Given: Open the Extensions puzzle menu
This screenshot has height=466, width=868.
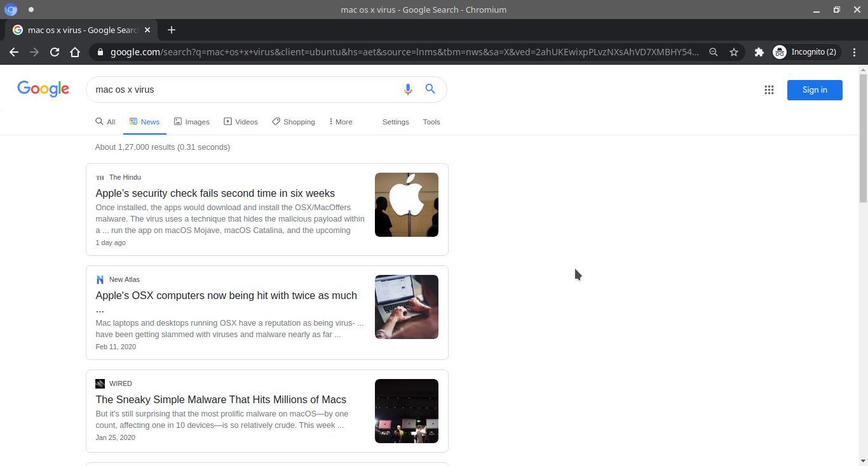Looking at the screenshot, I should click(x=759, y=52).
